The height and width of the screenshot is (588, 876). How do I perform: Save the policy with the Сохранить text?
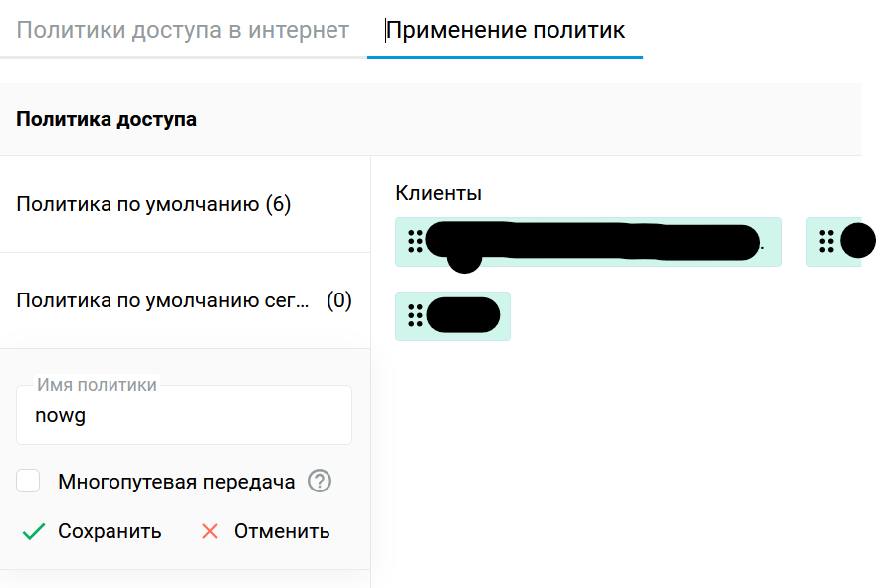[x=109, y=531]
